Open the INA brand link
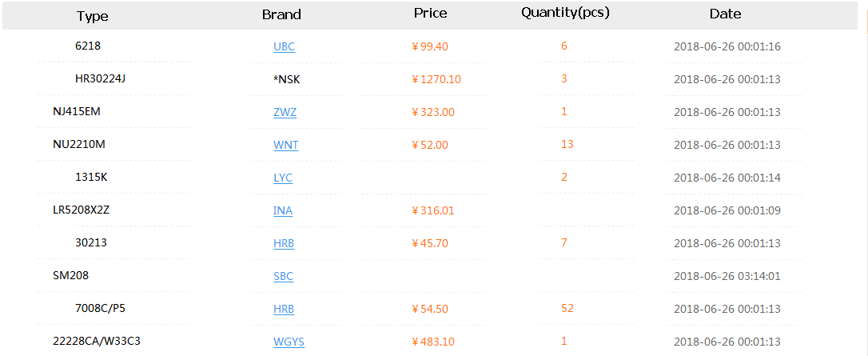The image size is (868, 356). tap(283, 210)
